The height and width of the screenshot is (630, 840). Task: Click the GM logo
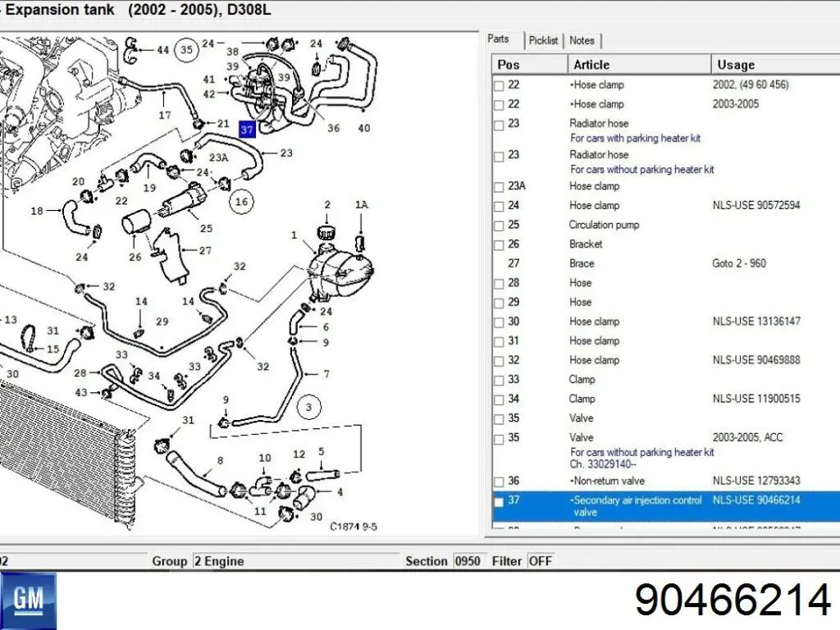[29, 600]
